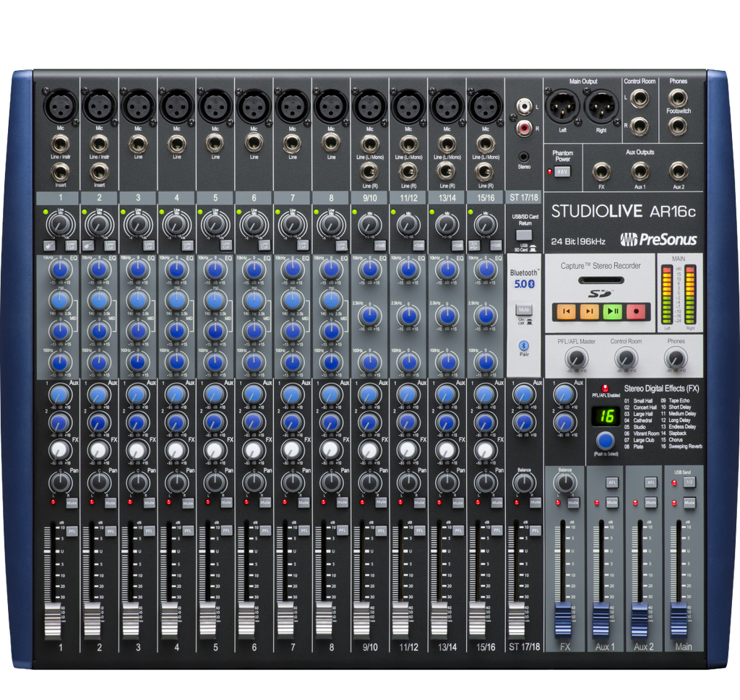
Task: Toggle the USB Send 1/2 button
Action: click(x=689, y=482)
